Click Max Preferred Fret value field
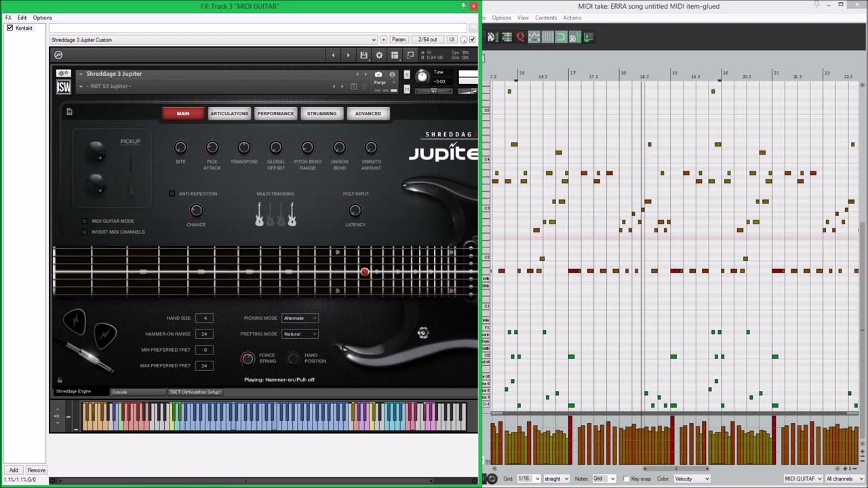Viewport: 868px width, 488px height. click(205, 365)
